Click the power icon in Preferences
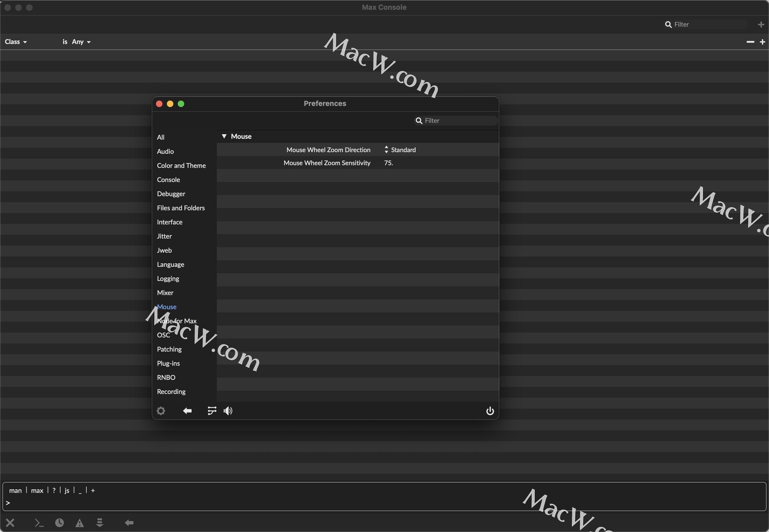 tap(490, 411)
